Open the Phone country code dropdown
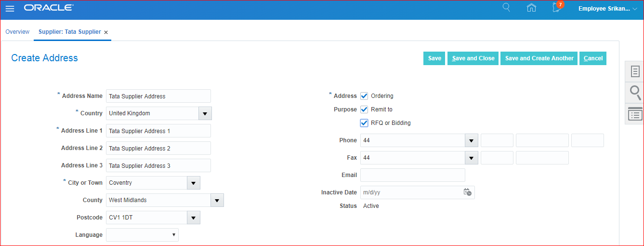 (x=471, y=140)
